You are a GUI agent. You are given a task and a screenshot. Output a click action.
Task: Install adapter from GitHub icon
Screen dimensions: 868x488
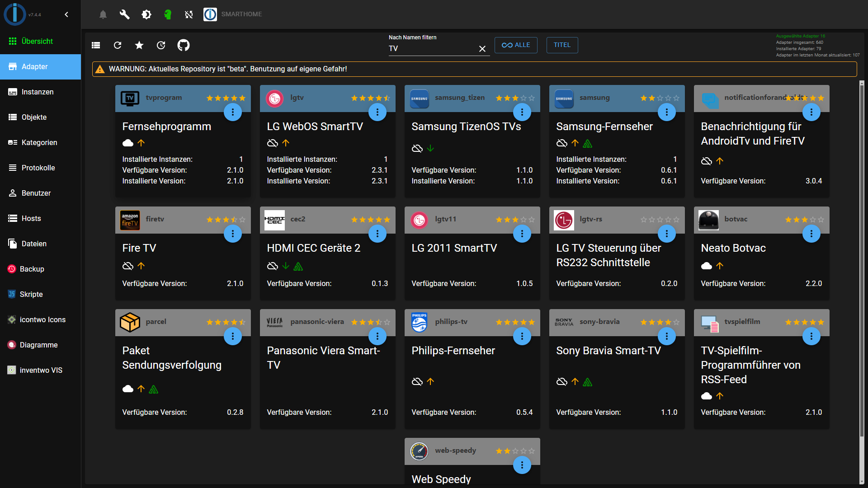click(183, 45)
